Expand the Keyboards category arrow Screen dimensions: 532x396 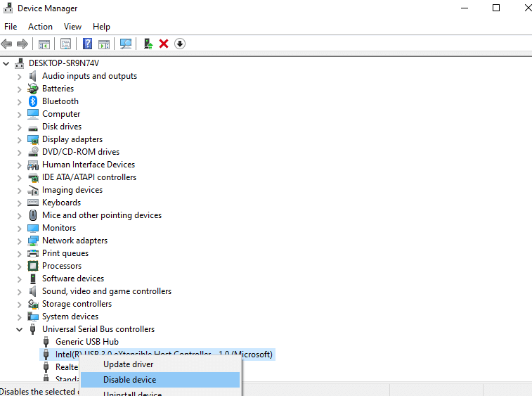[x=20, y=203]
